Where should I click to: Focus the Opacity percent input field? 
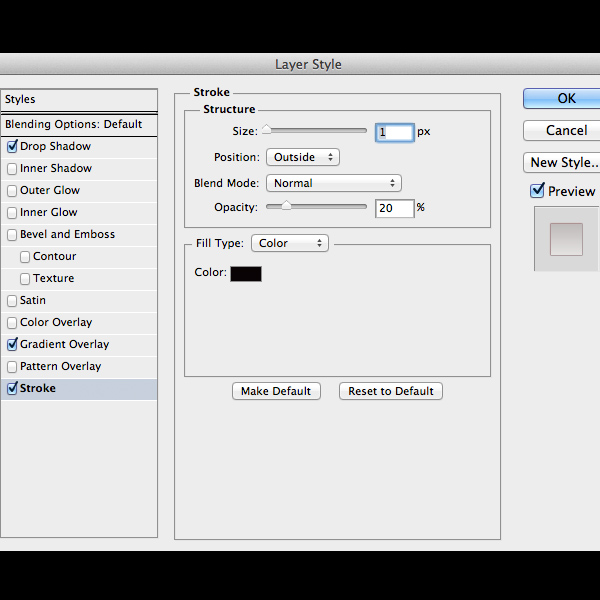395,209
